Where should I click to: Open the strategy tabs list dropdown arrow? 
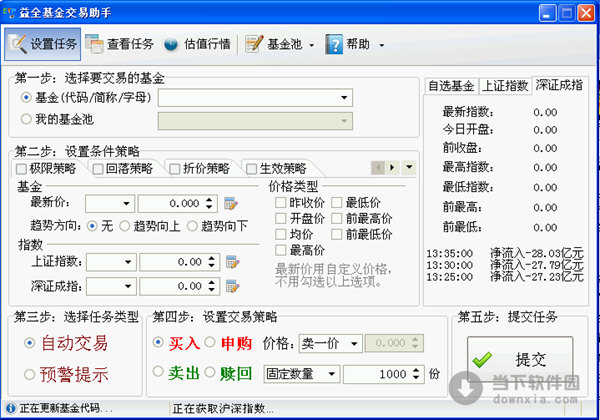[409, 168]
